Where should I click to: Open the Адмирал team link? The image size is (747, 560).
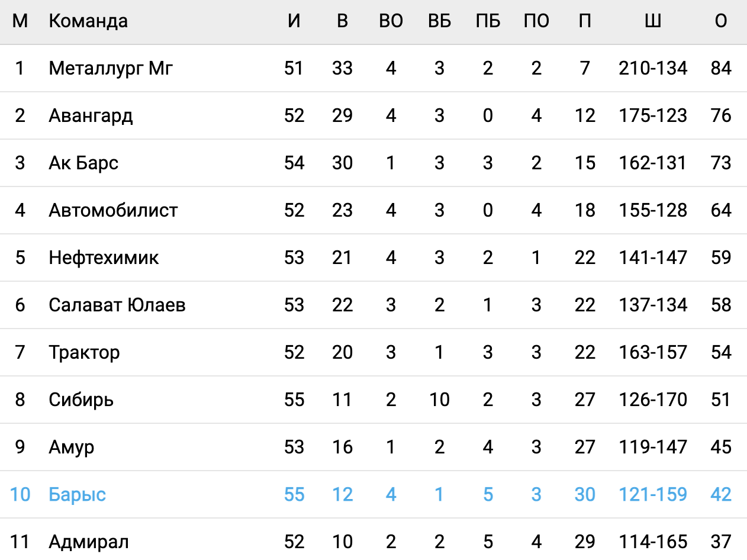click(x=89, y=542)
